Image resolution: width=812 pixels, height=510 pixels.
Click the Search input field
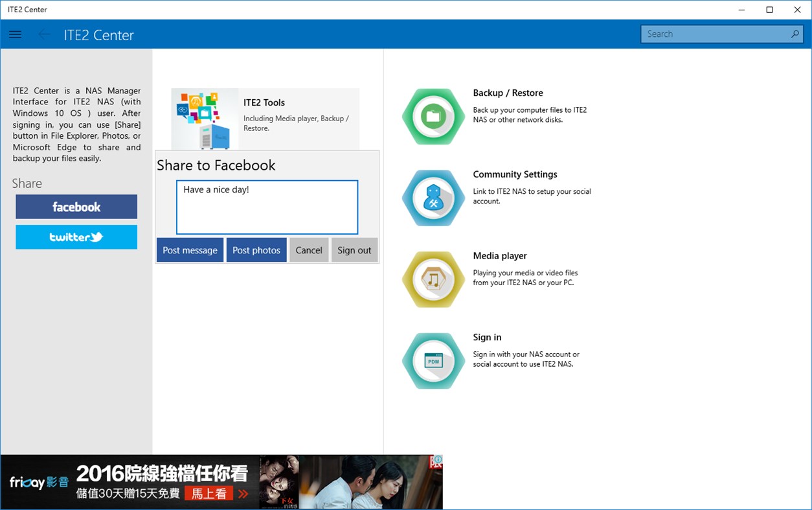tap(712, 34)
